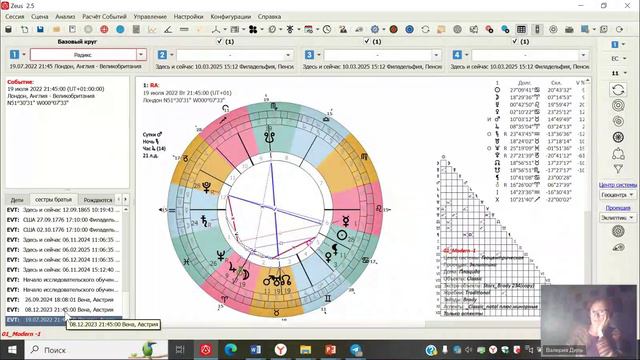Click the concentric circles icon in right sidebar
This screenshot has height=360, width=640.
[x=618, y=105]
